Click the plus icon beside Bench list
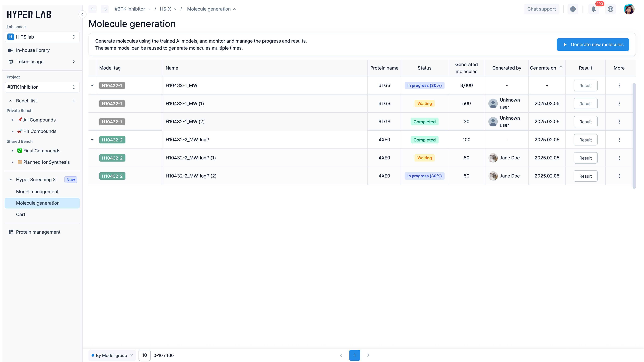 click(74, 101)
